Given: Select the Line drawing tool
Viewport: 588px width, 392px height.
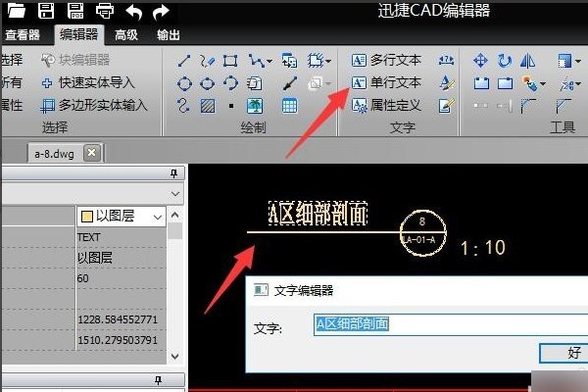Looking at the screenshot, I should [184, 61].
